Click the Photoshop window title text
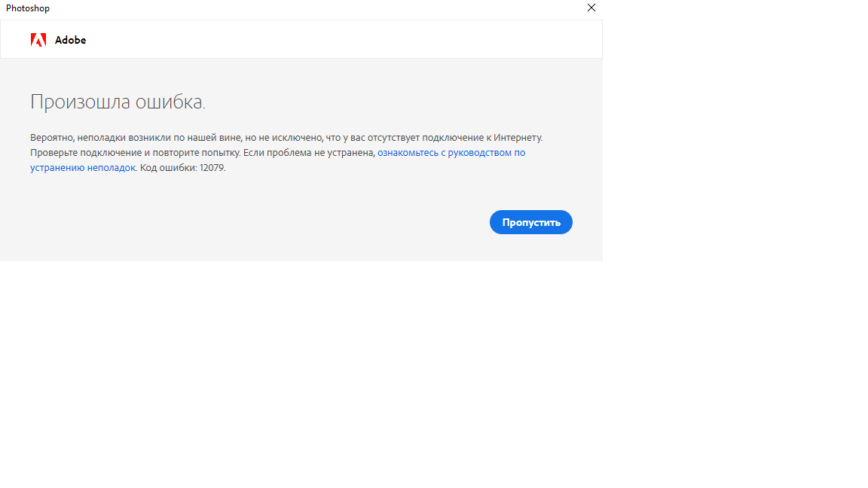This screenshot has width=868, height=488. click(x=28, y=8)
